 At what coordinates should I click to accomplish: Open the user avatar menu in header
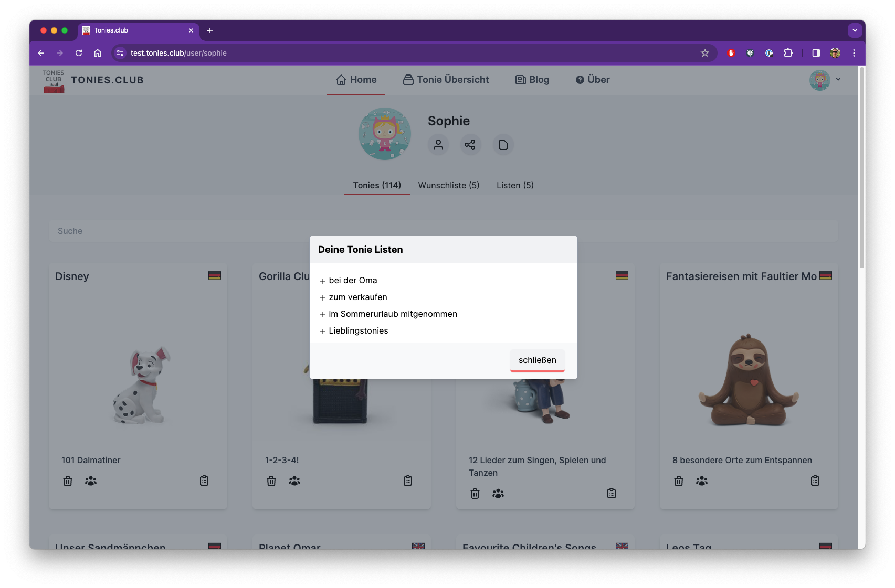(x=825, y=80)
